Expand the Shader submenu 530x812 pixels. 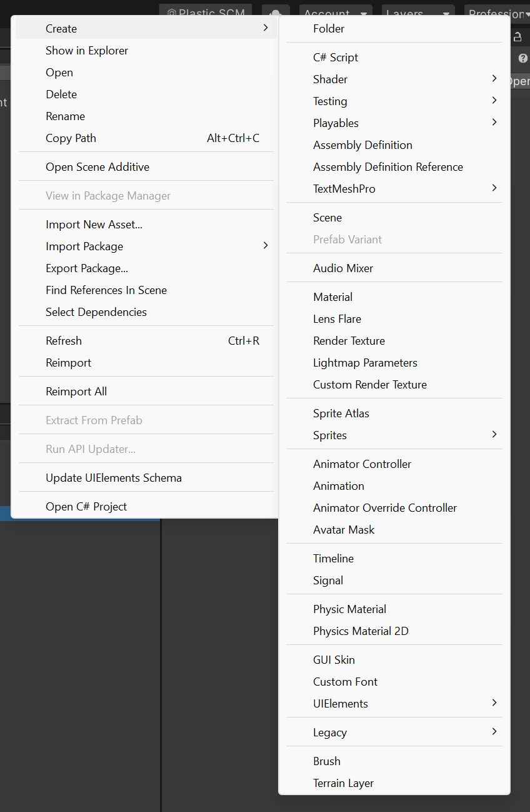click(x=394, y=79)
